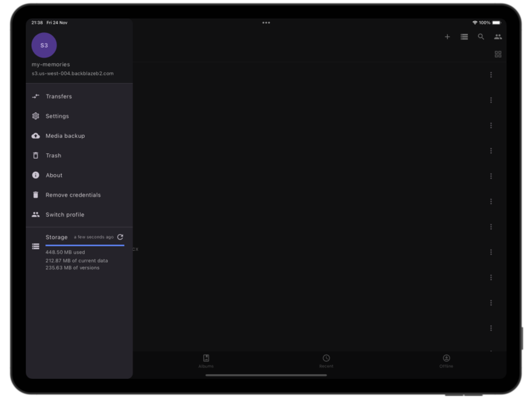Toggle grid view layout icon
Screen dimensions: 532x399
[x=498, y=54]
